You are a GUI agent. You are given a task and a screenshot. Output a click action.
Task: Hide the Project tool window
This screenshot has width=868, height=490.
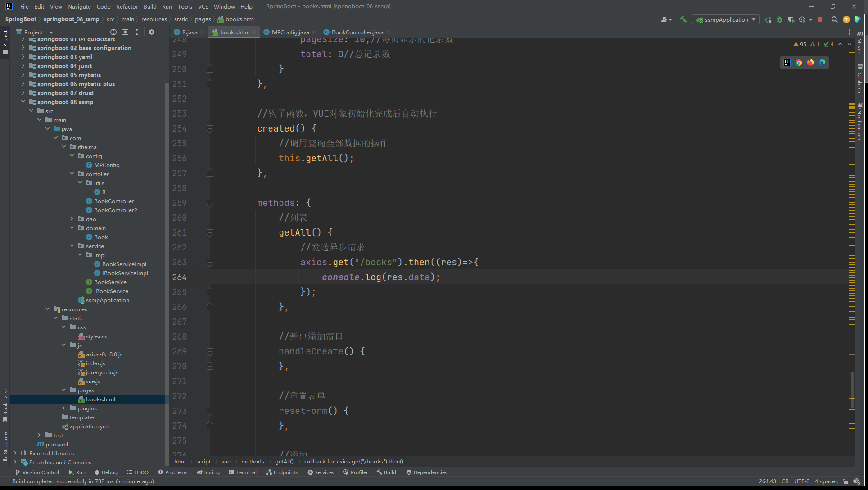tap(163, 32)
